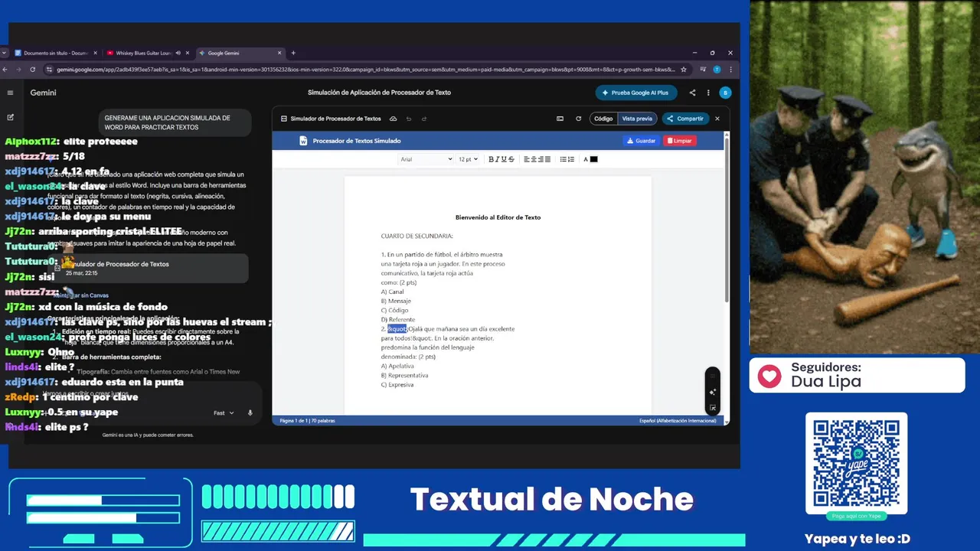980x551 pixels.
Task: Click the Simulación de Aplicación conversation title
Action: click(379, 93)
